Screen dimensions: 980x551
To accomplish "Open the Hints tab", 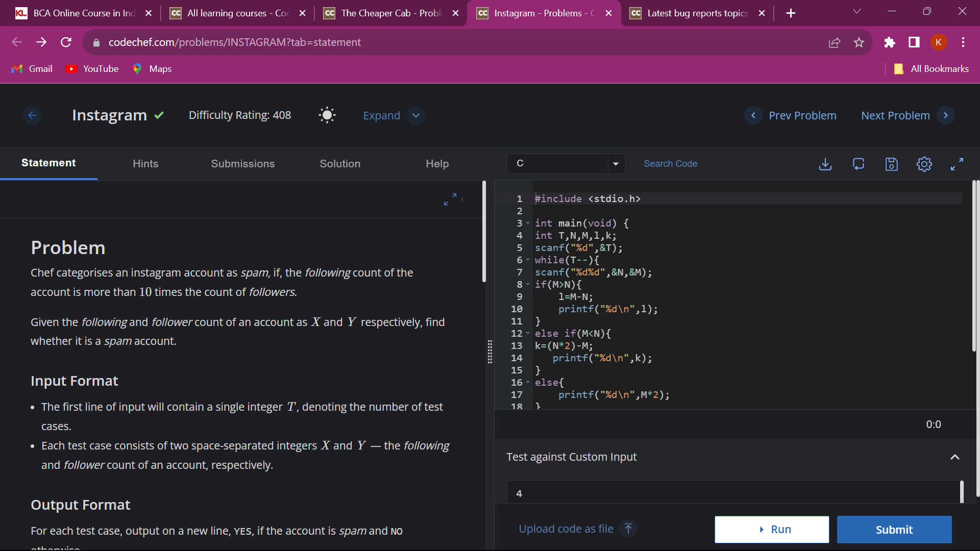I will [145, 164].
